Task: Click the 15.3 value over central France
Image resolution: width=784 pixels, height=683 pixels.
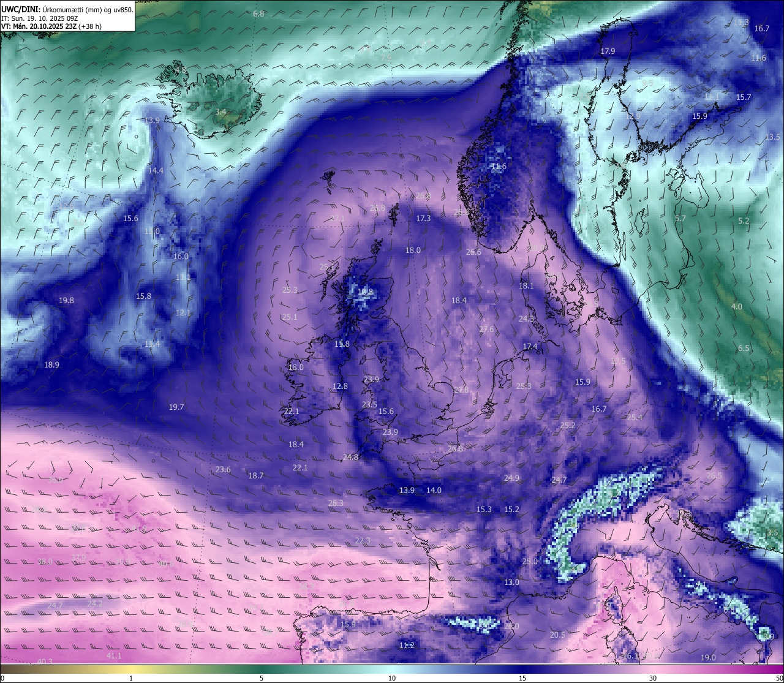Action: [484, 510]
